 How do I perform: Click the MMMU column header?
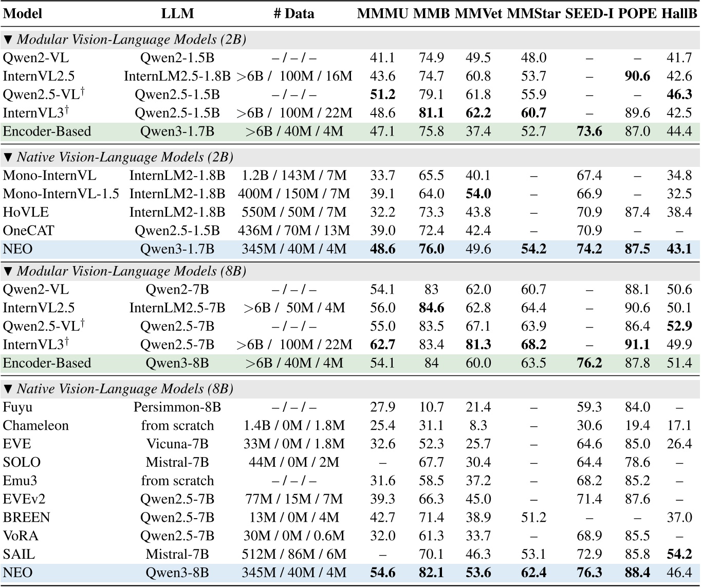(382, 13)
